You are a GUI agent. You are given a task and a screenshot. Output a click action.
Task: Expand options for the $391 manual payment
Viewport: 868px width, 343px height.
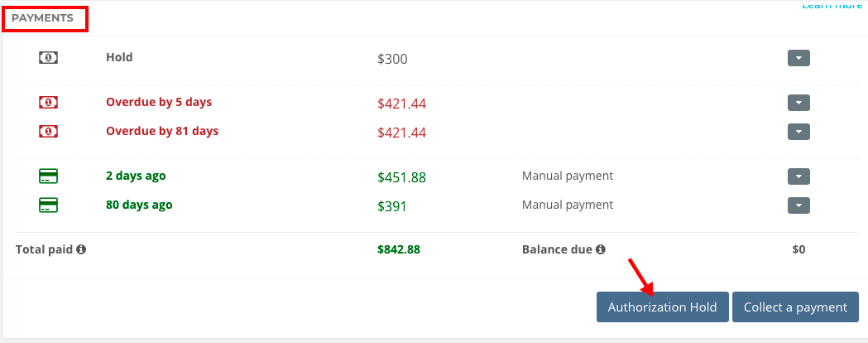point(798,205)
